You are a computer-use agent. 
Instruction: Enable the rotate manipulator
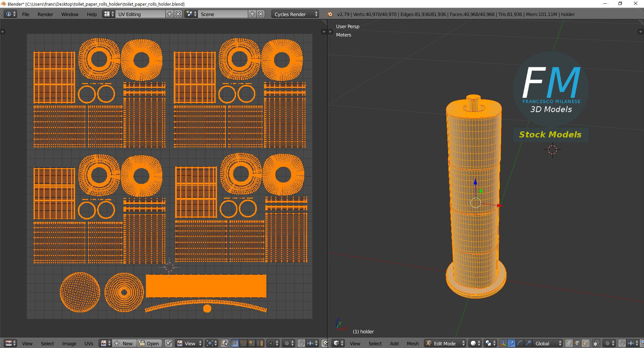[520, 343]
